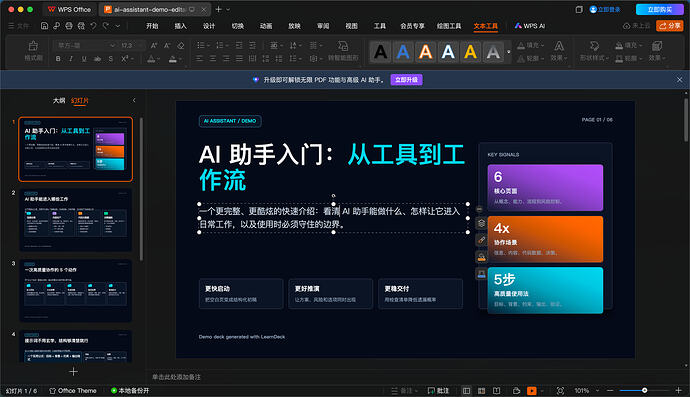The height and width of the screenshot is (397, 690).
Task: Switch to the 审阅 ribbon tab
Action: (323, 26)
